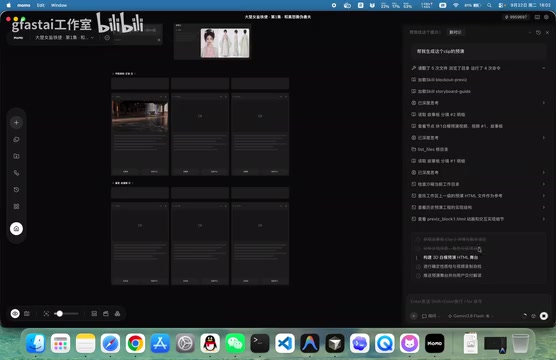Image resolution: width=556 pixels, height=360 pixels.
Task: Minimize the chat panel with dash icon
Action: tap(530, 32)
